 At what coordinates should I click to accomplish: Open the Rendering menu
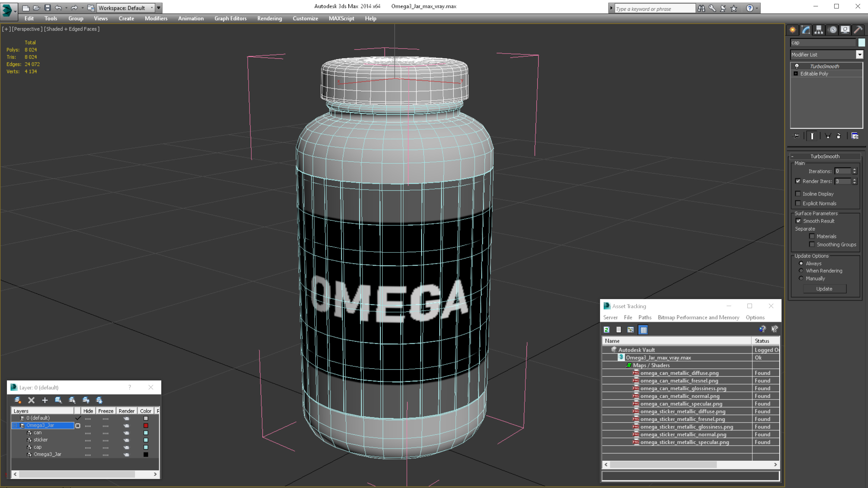tap(269, 18)
